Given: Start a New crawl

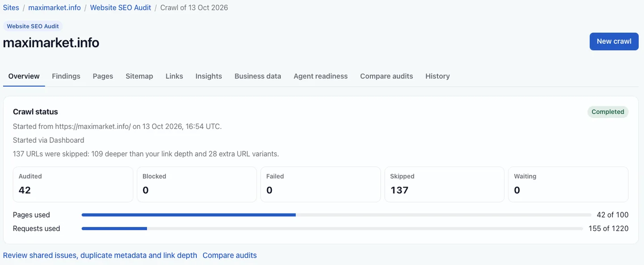Looking at the screenshot, I should 614,41.
